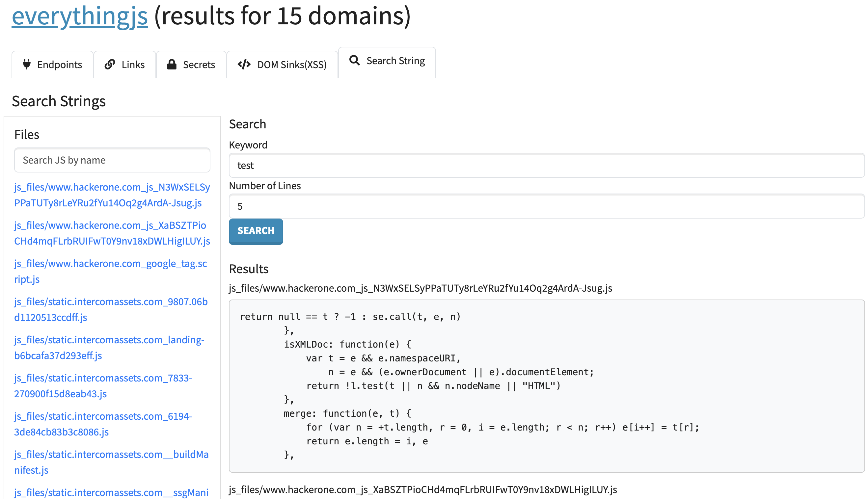
Task: Click the Keyword field label
Action: [248, 145]
